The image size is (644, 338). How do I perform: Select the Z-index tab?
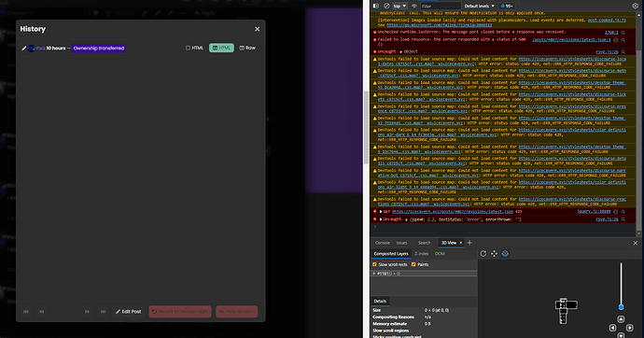[421, 254]
